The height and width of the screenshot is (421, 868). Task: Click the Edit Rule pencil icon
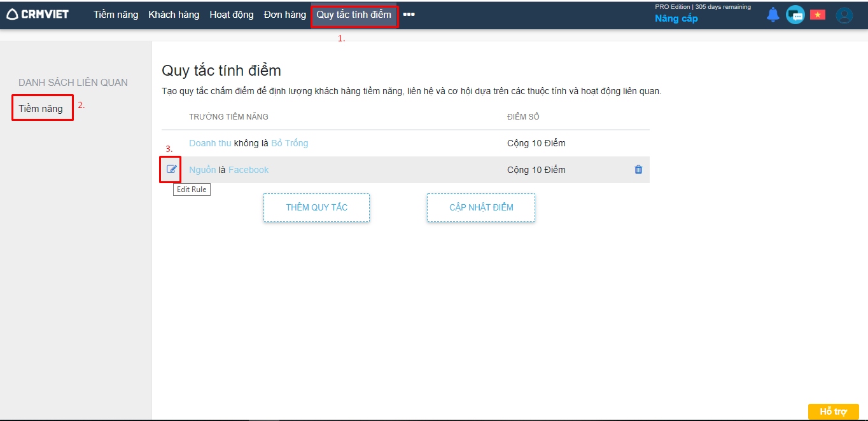pos(171,169)
